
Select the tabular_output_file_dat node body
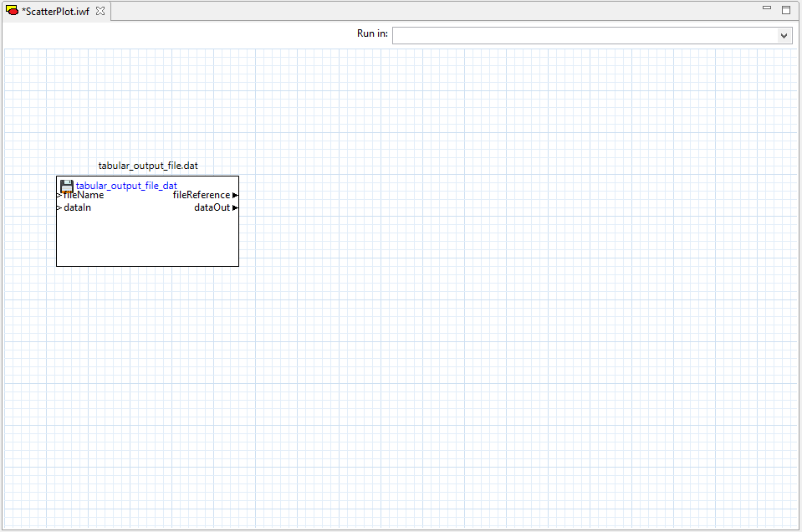coord(147,238)
